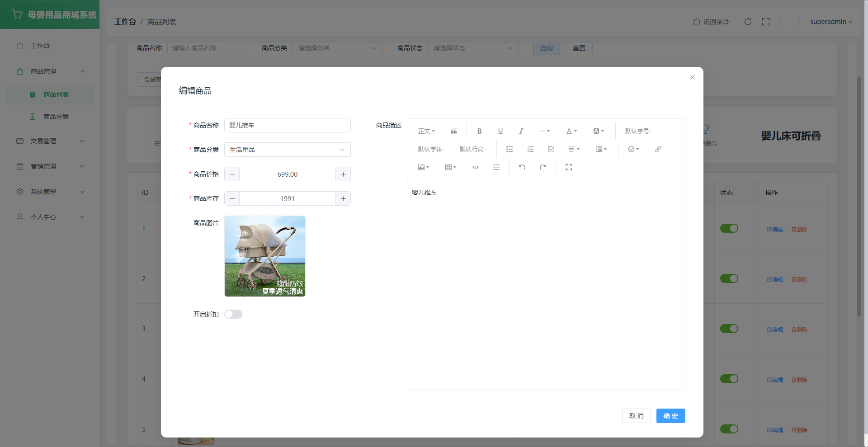Click the bulleted list icon
This screenshot has width=868, height=447.
click(509, 149)
